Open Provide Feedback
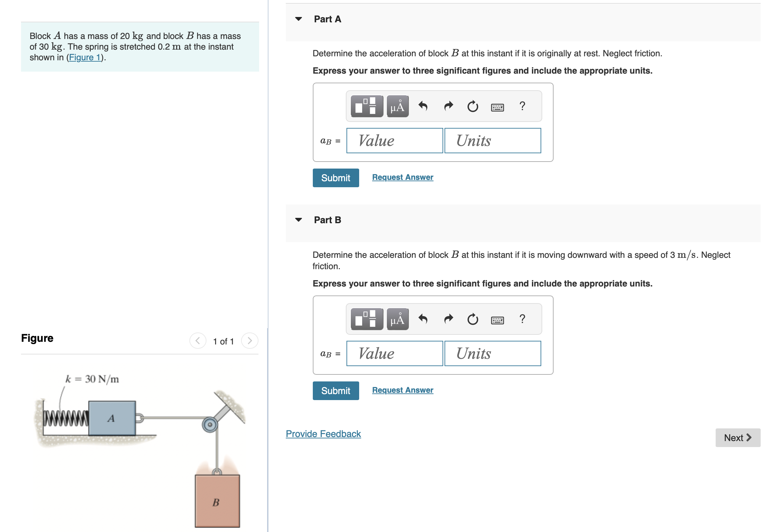 [323, 434]
